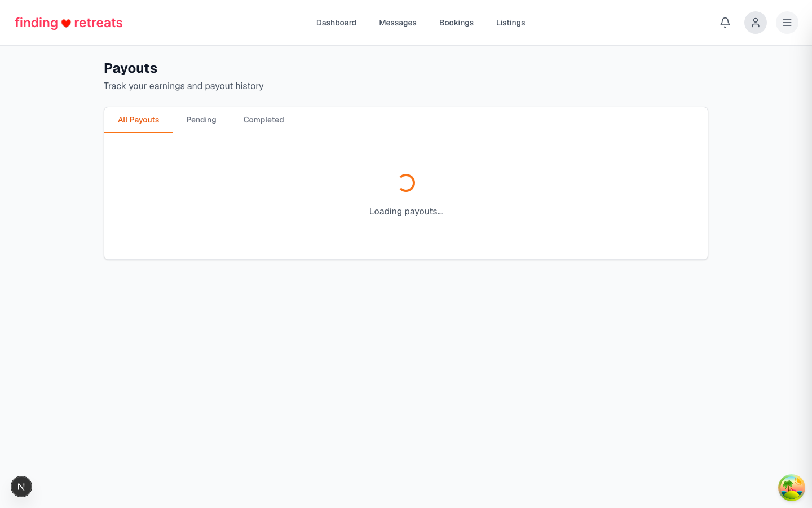Click the orange loading spinner
This screenshot has height=508, width=812.
[406, 183]
